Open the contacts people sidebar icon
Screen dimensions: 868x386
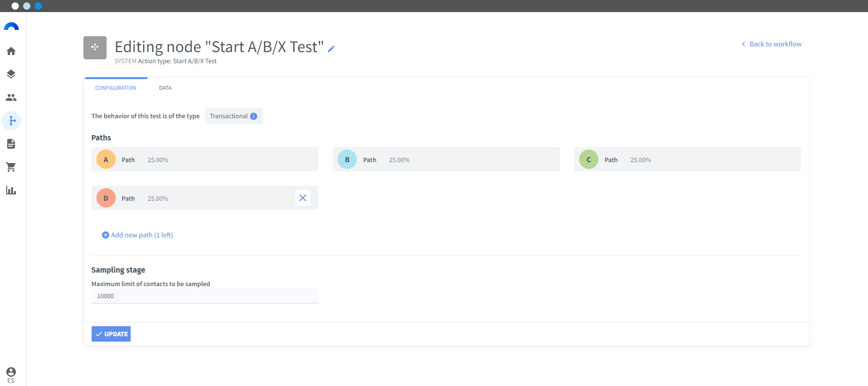(11, 97)
